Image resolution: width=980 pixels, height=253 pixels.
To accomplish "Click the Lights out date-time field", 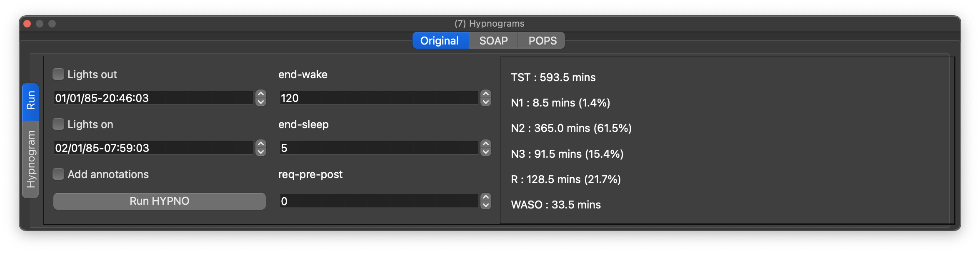I will click(x=153, y=98).
